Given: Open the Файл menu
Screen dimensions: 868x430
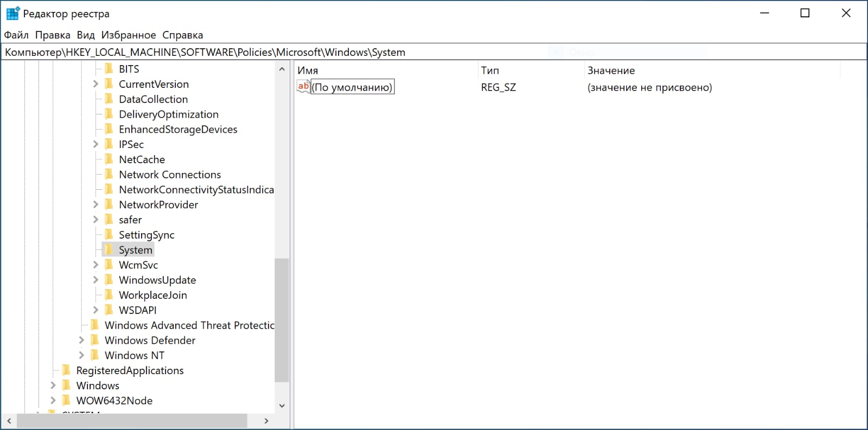Looking at the screenshot, I should pyautogui.click(x=16, y=35).
